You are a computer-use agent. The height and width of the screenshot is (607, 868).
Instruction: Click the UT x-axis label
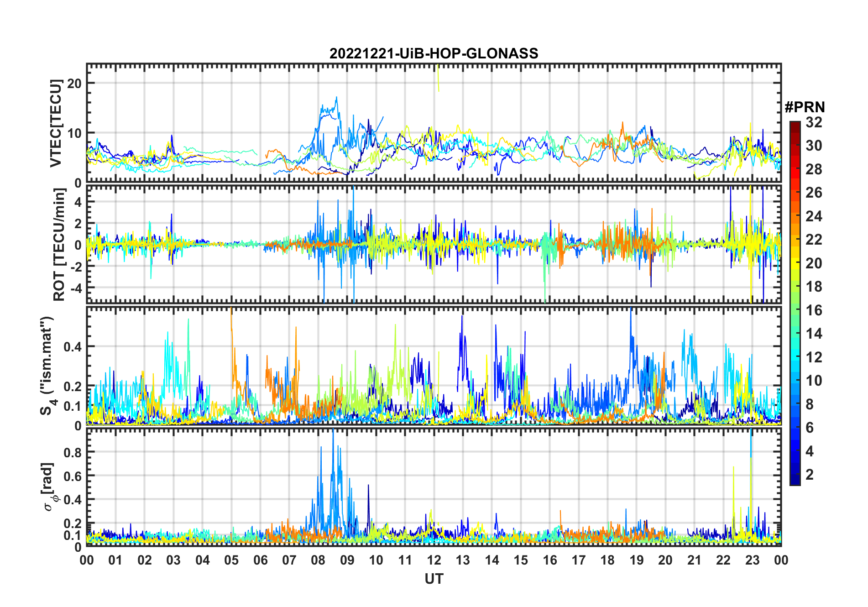click(x=434, y=579)
